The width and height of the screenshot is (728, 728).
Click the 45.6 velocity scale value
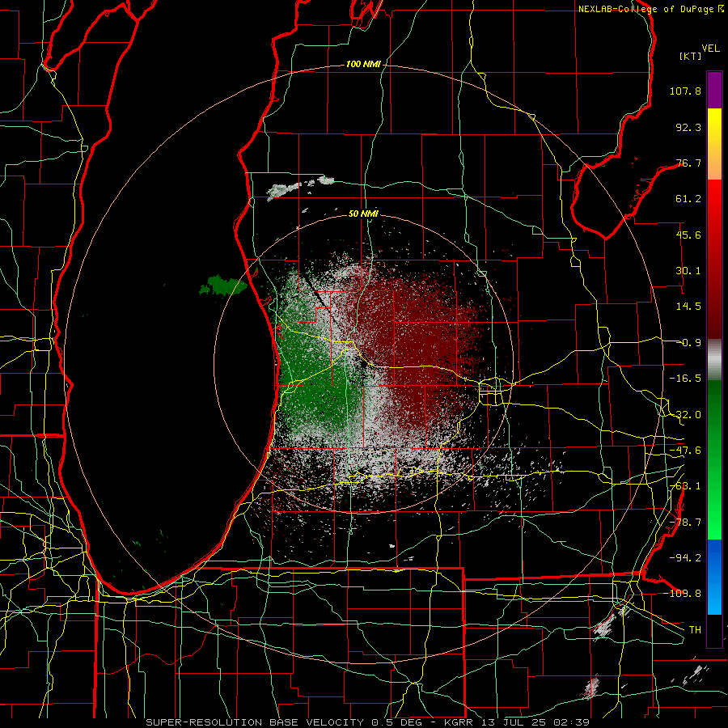click(688, 235)
